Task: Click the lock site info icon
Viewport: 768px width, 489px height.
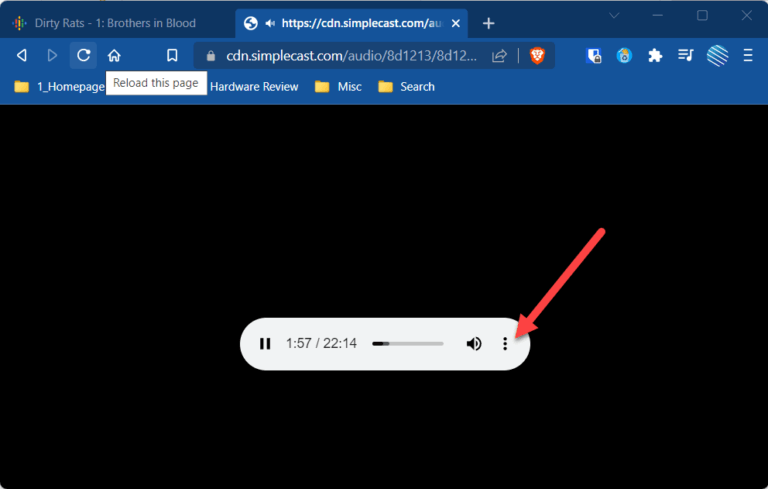Action: (x=211, y=56)
